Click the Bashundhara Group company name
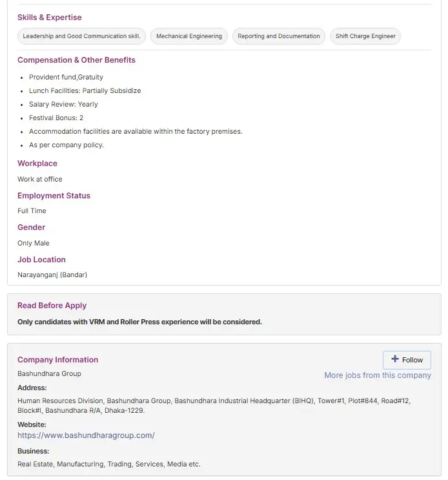This screenshot has height=480, width=448. (x=49, y=373)
